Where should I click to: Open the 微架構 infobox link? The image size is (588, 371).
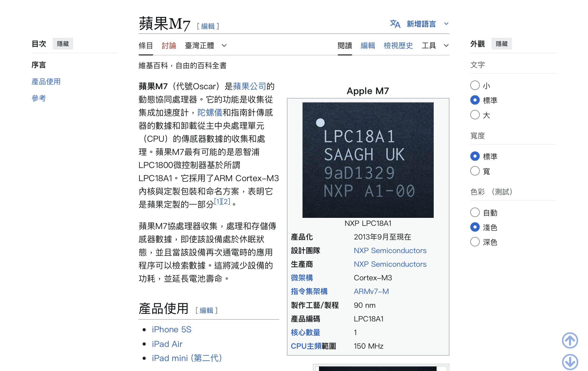(x=302, y=278)
